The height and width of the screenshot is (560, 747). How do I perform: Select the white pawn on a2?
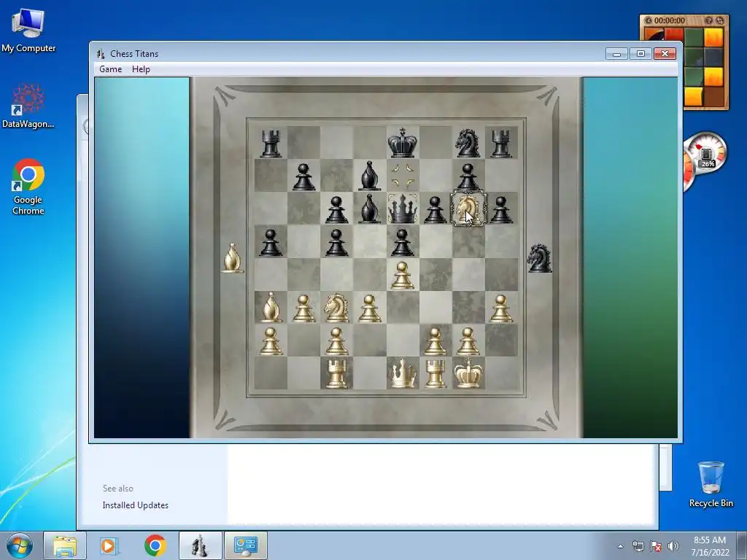[271, 341]
